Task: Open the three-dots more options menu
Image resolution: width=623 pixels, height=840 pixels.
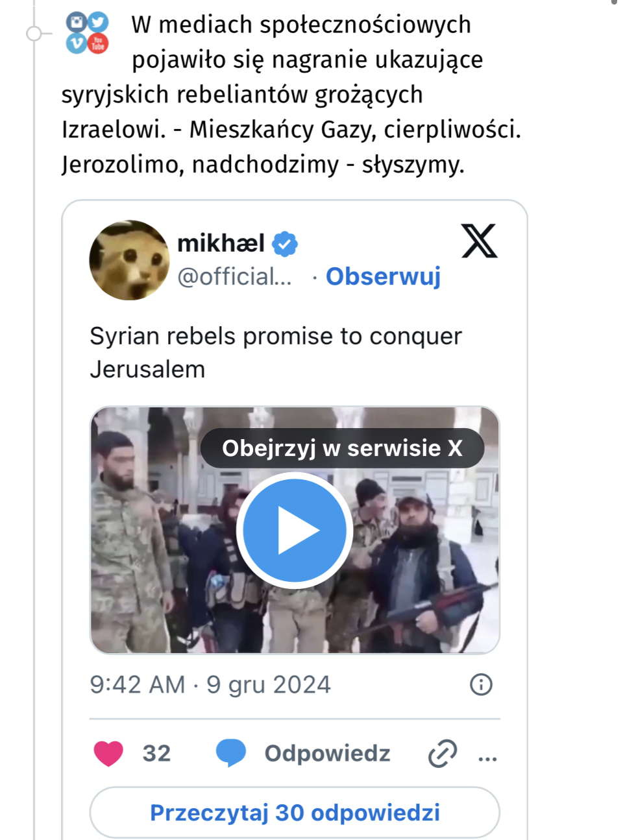Action: pos(487,756)
